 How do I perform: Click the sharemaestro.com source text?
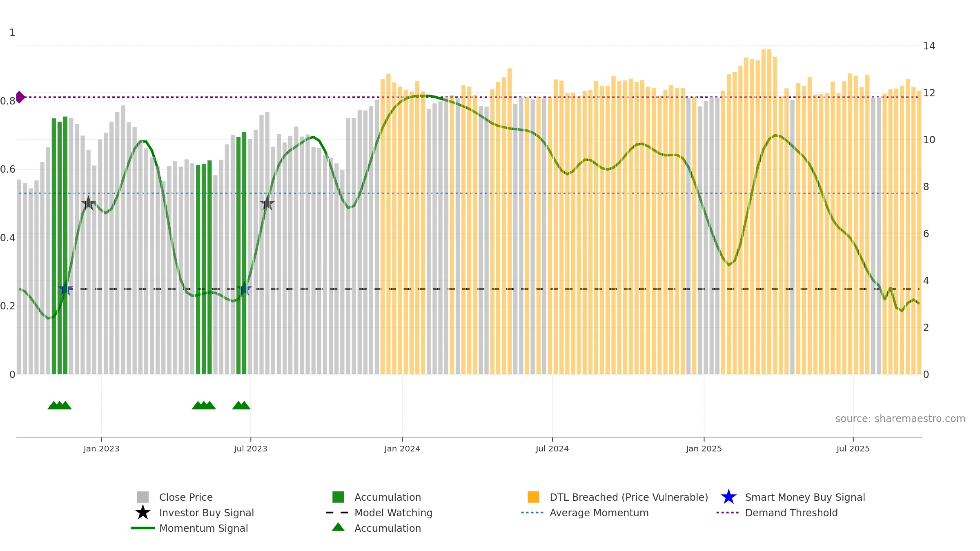[x=900, y=419]
